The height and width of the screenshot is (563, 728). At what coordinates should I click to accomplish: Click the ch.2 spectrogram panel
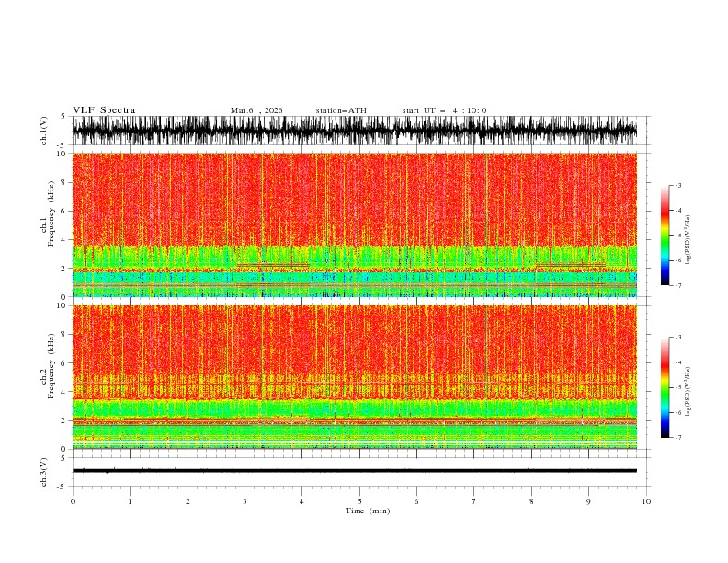(x=355, y=377)
